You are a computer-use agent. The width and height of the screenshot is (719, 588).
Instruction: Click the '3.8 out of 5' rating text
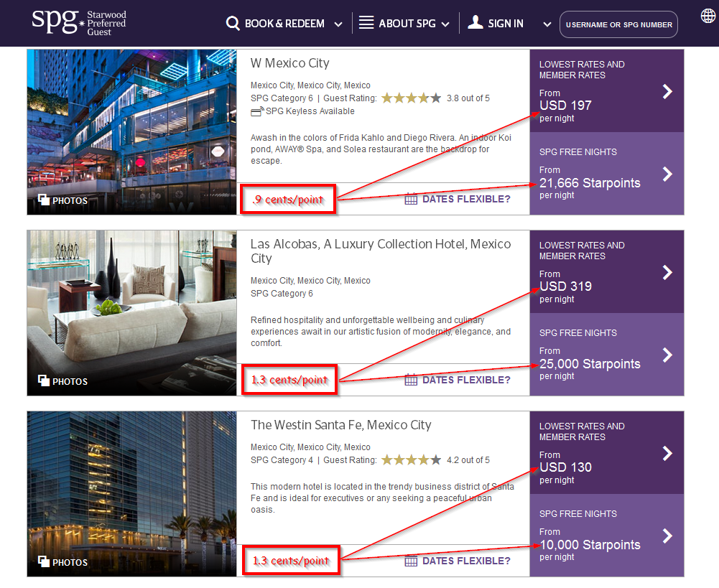pos(468,98)
